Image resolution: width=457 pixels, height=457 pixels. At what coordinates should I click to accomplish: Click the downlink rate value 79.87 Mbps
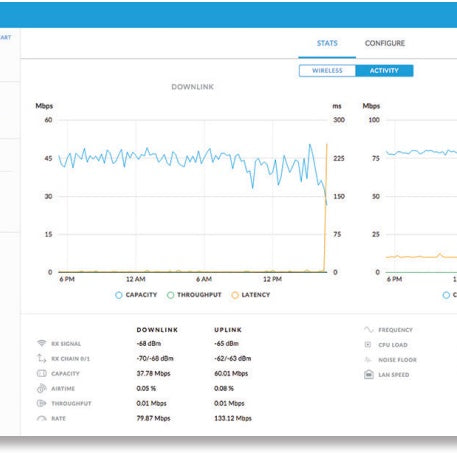click(x=153, y=418)
